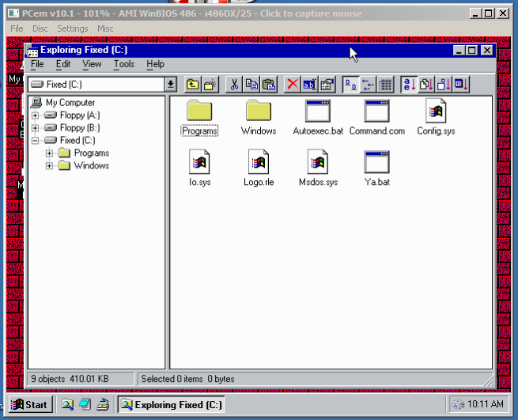The image size is (518, 420).
Task: Select the Autoexec.bat file icon
Action: click(317, 111)
